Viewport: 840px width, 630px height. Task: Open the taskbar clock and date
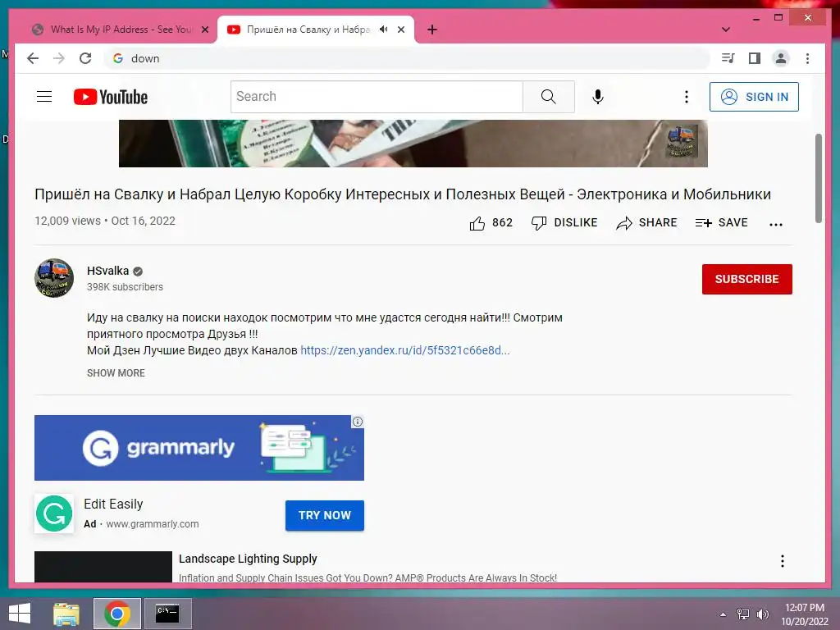coord(805,614)
